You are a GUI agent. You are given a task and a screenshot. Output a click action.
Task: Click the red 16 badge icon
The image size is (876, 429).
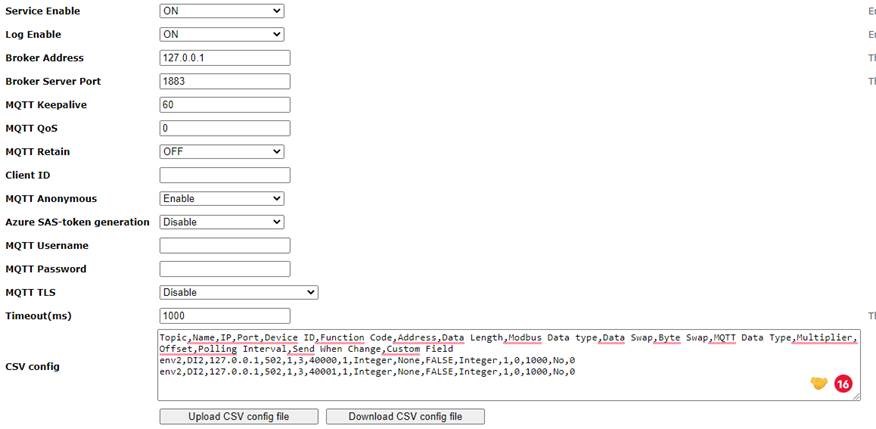[x=842, y=384]
